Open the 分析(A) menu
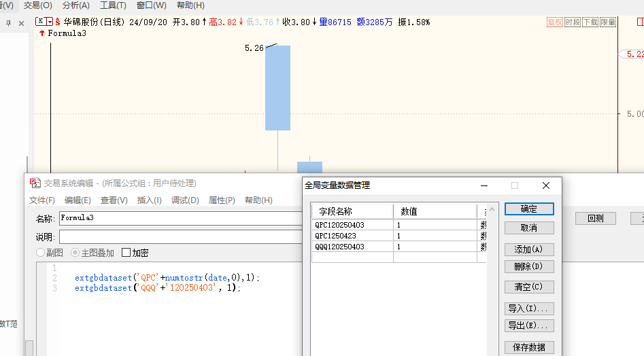 click(76, 5)
